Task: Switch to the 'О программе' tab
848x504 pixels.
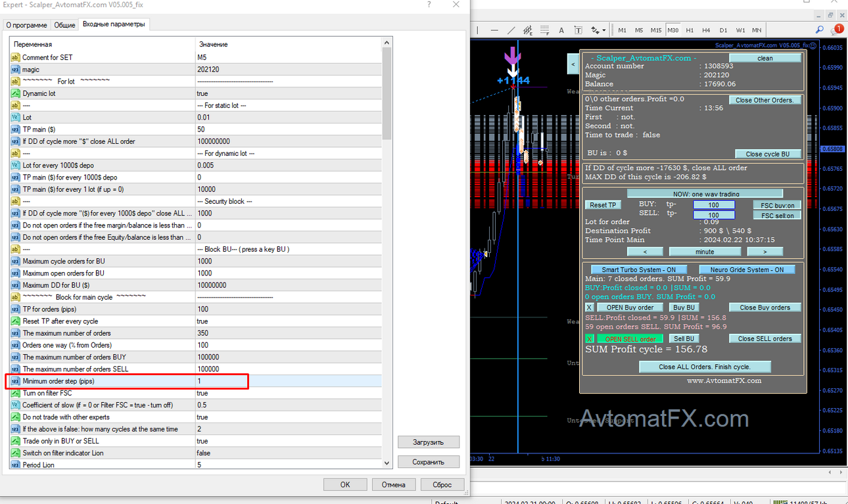Action: [x=26, y=25]
